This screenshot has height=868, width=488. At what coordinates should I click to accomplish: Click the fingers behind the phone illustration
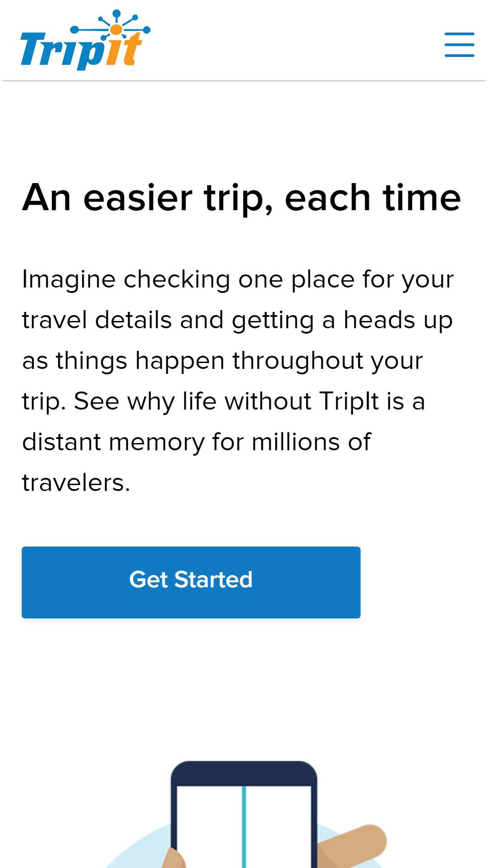click(352, 844)
